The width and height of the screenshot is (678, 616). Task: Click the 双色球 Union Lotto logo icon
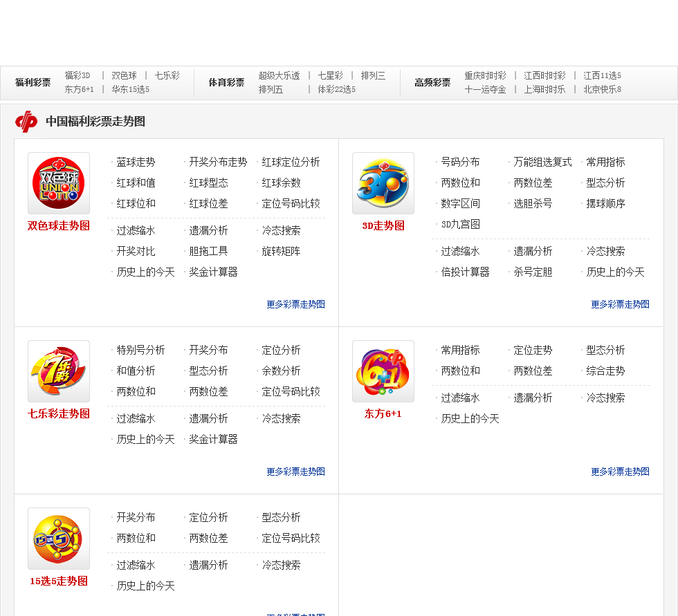click(59, 183)
